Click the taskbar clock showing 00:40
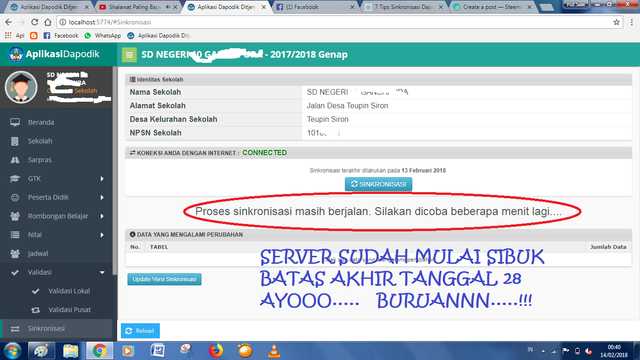This screenshot has height=360, width=640. (614, 351)
